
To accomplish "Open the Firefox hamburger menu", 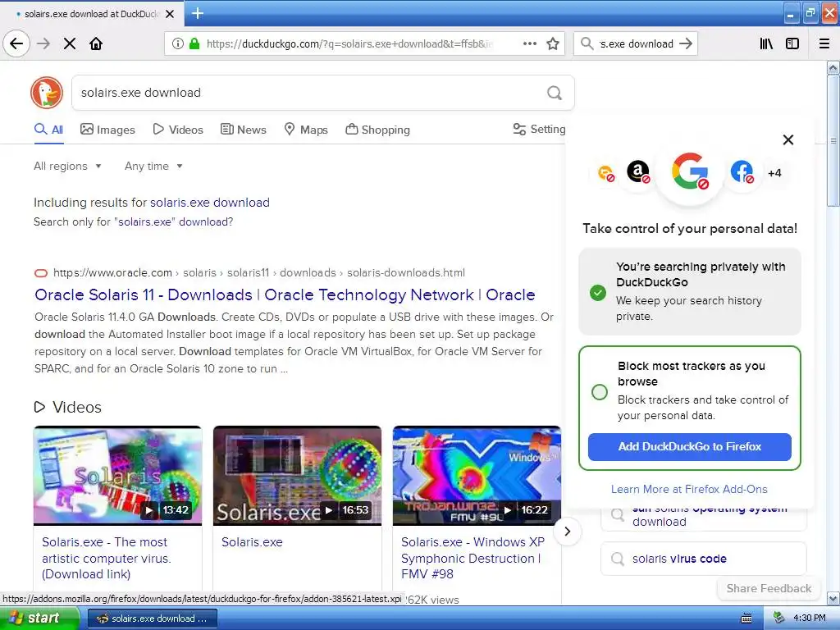I will point(824,43).
